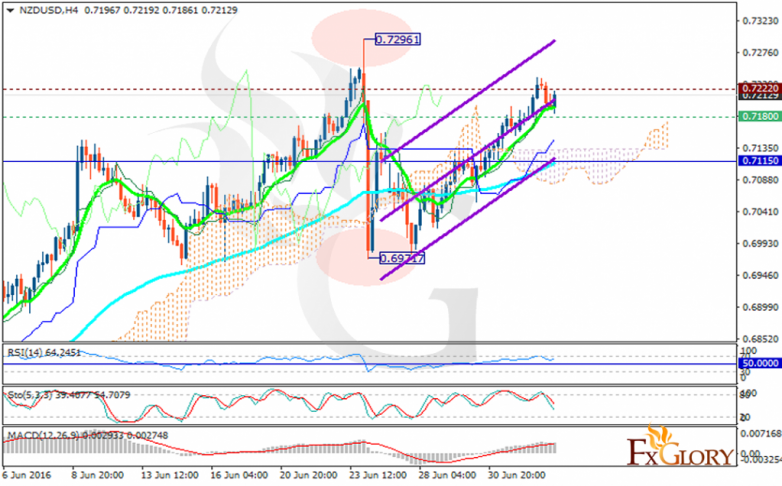Select the 30 Jun 20:00 time label
Viewport: 782px width, 486px height.
516,475
